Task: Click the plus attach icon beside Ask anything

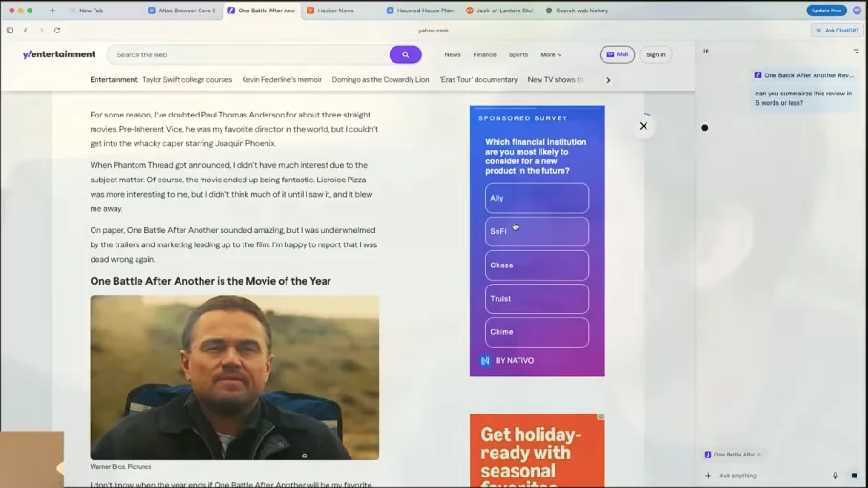Action: (708, 476)
